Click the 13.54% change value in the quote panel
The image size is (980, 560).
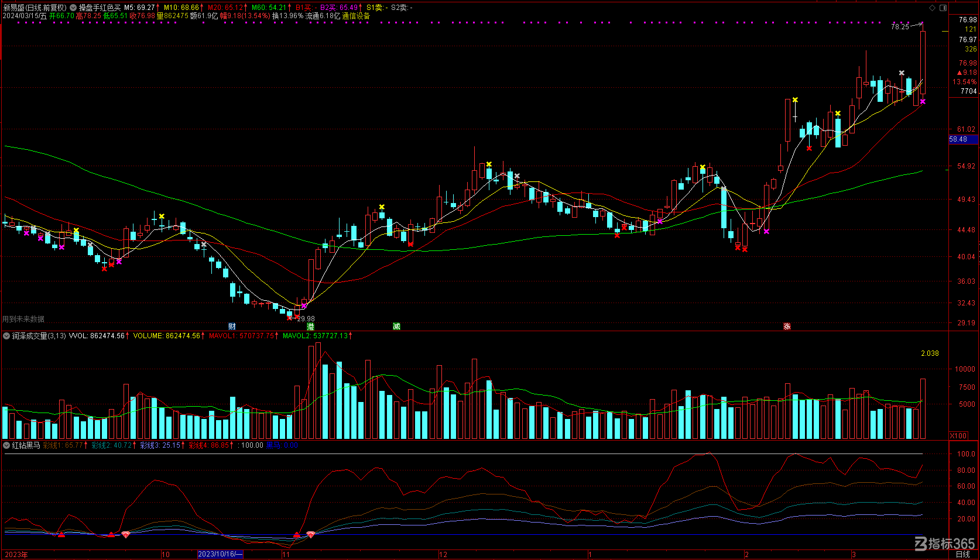pos(964,82)
